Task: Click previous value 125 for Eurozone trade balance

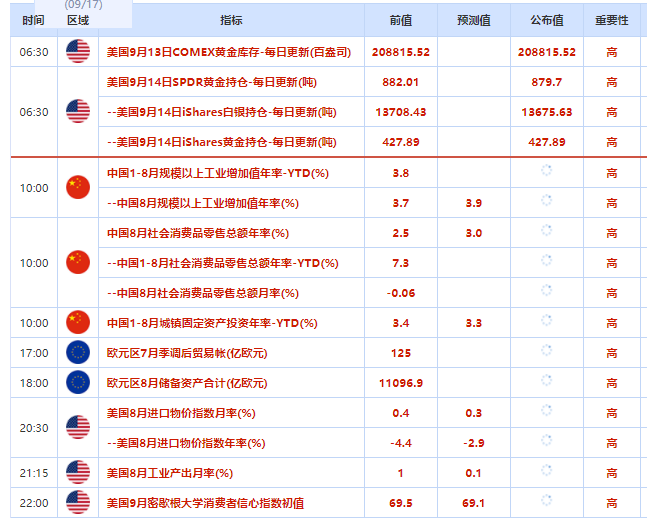Action: click(401, 353)
